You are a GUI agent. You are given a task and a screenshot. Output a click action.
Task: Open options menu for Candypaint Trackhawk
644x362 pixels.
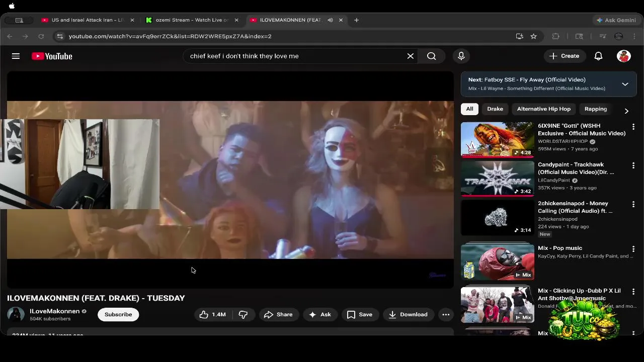pyautogui.click(x=633, y=165)
